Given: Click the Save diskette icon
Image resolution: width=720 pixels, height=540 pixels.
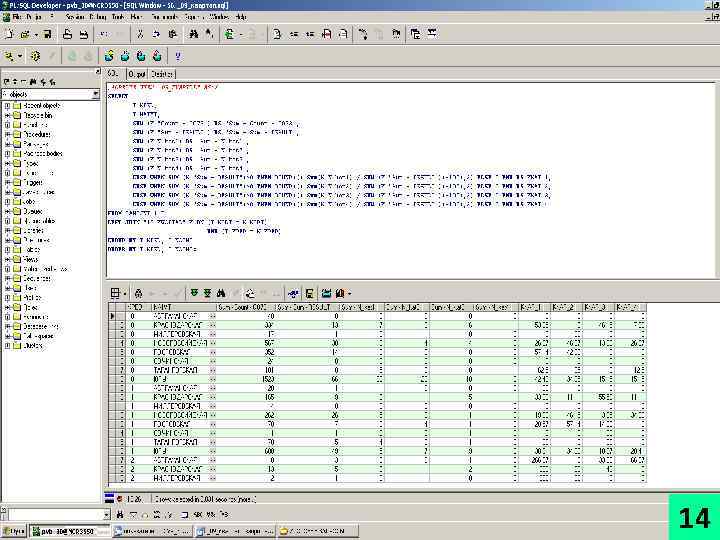Looking at the screenshot, I should click(46, 33).
